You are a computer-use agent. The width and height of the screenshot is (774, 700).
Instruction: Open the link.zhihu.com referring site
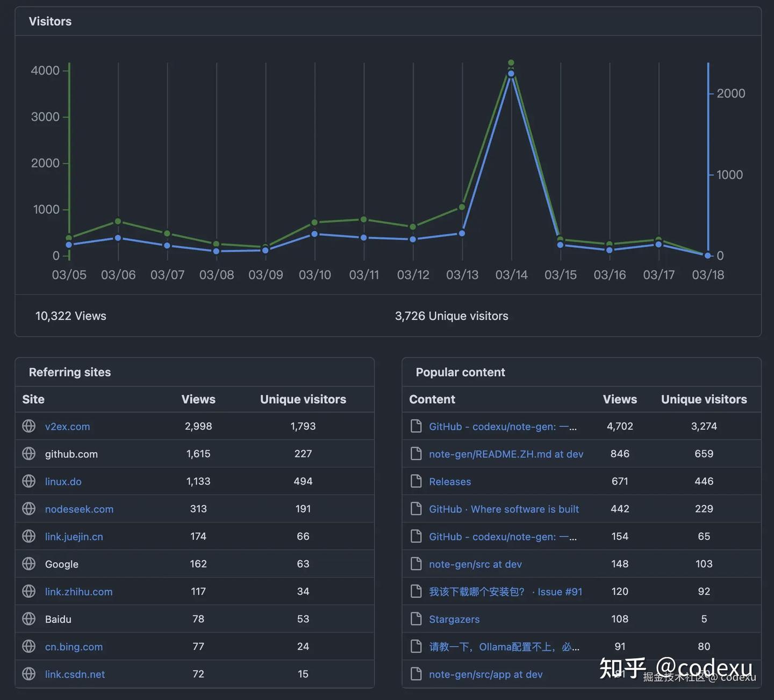click(79, 592)
